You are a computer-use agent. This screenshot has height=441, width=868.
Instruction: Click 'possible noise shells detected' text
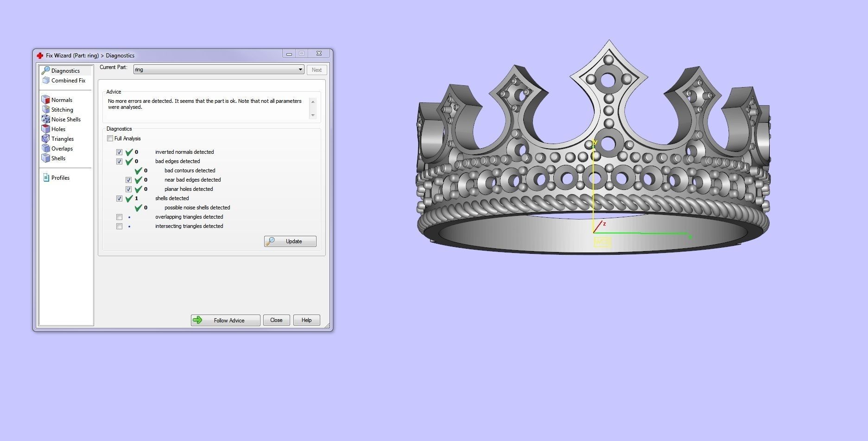click(x=197, y=208)
